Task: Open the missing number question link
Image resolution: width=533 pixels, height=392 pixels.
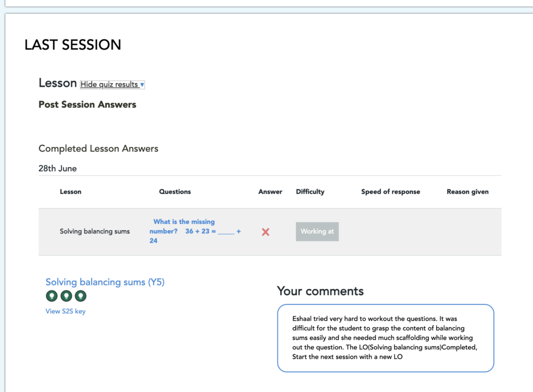Action: coord(195,231)
